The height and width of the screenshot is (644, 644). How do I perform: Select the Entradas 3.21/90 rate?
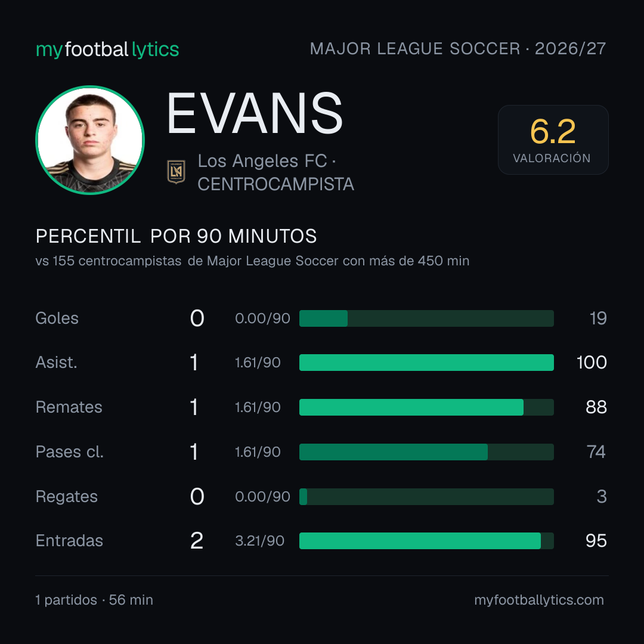point(259,541)
